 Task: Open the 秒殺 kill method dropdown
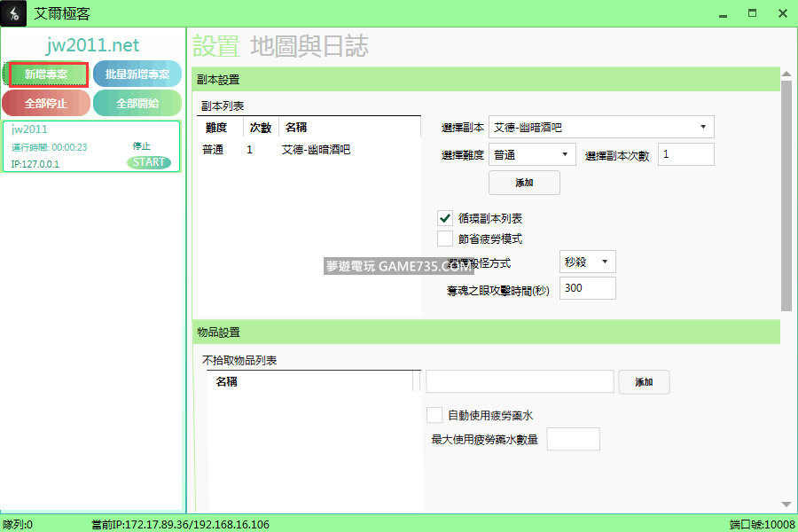(587, 262)
